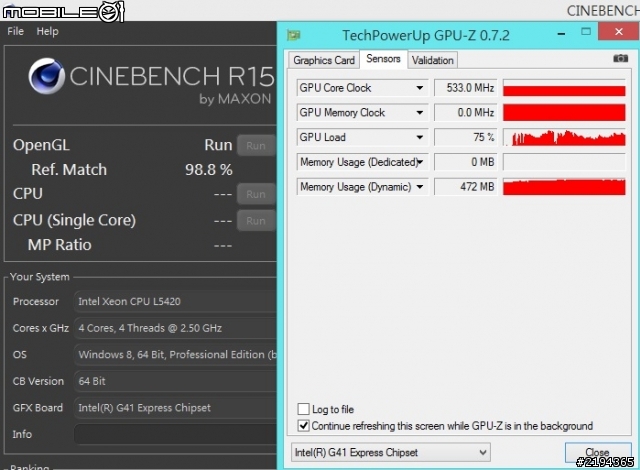Viewport: 640px width, 470px height.
Task: Click the Intel Xeon CPU L5420 processor field
Action: pyautogui.click(x=176, y=302)
